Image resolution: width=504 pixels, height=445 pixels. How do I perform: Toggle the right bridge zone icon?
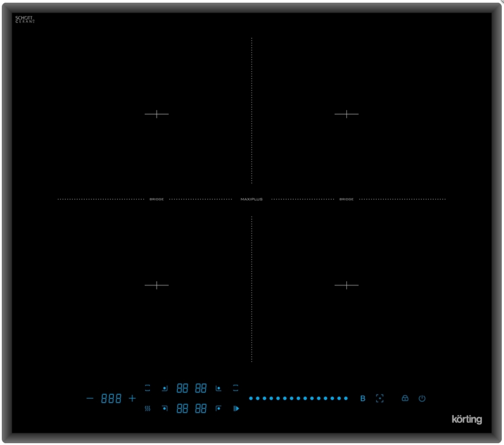236,388
